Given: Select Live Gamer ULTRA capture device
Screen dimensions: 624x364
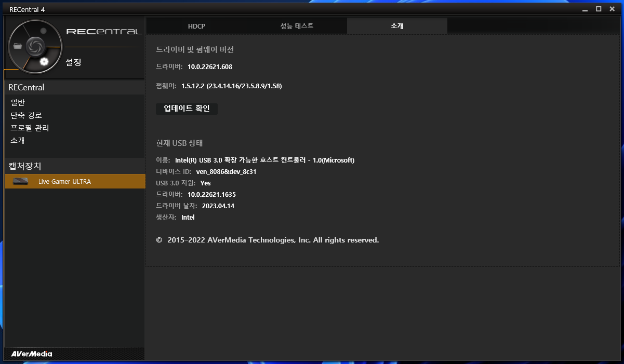Looking at the screenshot, I should pos(75,181).
